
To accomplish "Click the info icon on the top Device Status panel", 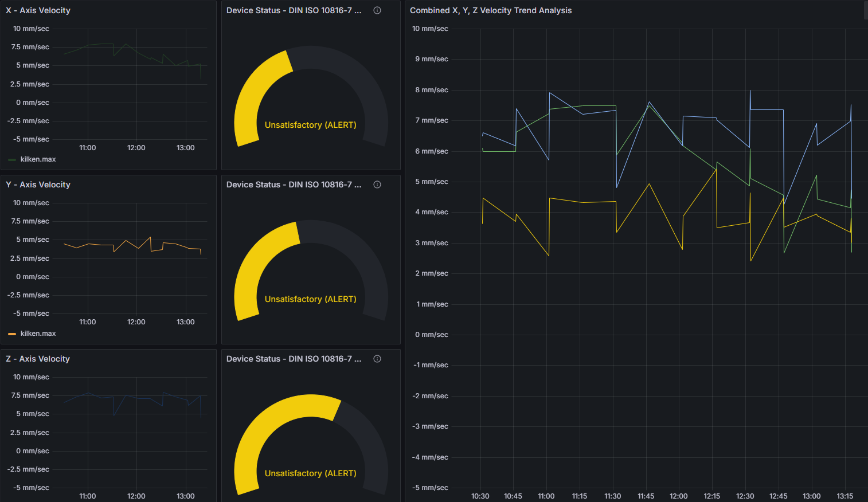I will coord(377,10).
